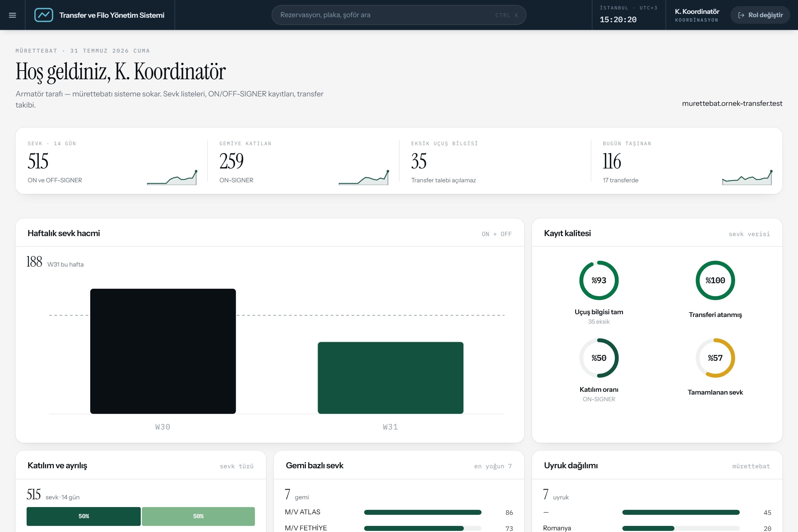Open the Sevk 14 gün card showing 515
The image size is (798, 532).
(x=112, y=161)
